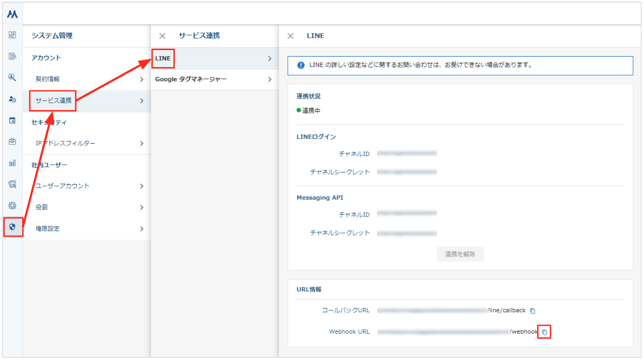Click the app logo at top left

click(x=12, y=15)
